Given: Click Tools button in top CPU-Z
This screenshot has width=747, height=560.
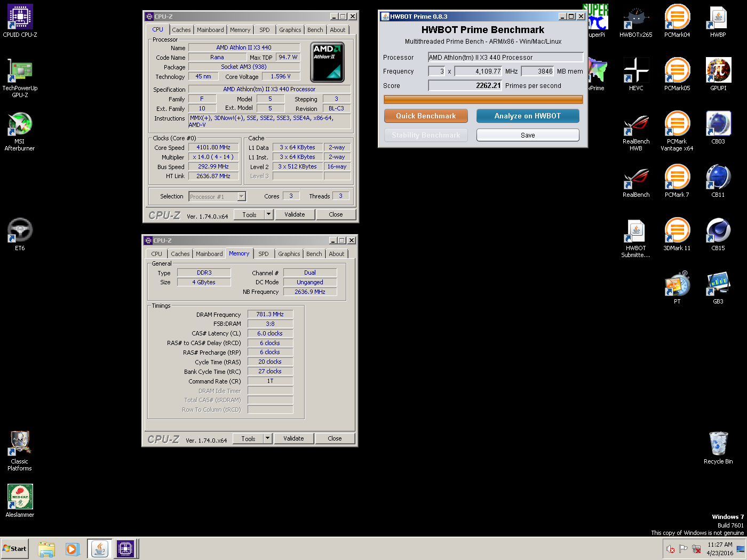Looking at the screenshot, I should (249, 214).
